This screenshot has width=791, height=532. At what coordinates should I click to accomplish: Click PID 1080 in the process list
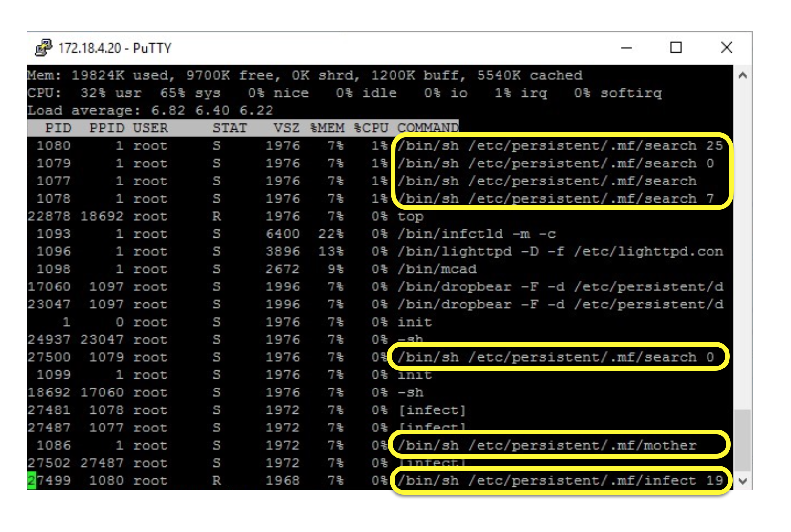tap(54, 145)
